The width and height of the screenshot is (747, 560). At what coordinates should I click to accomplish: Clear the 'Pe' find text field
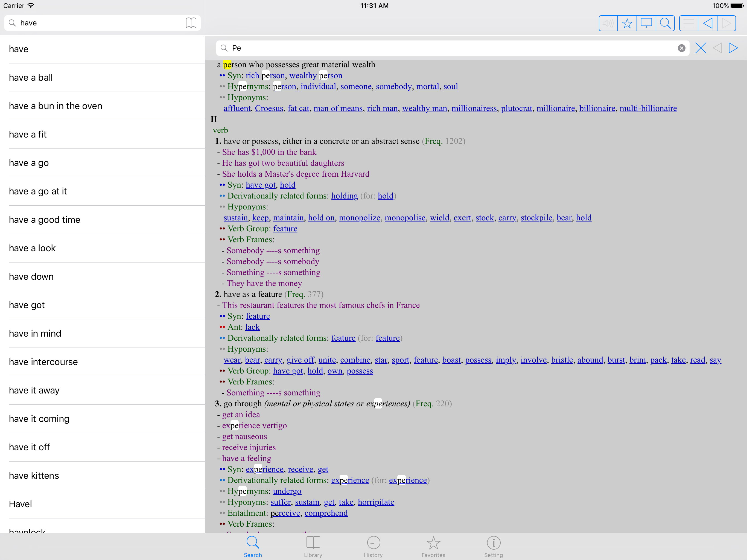[681, 48]
